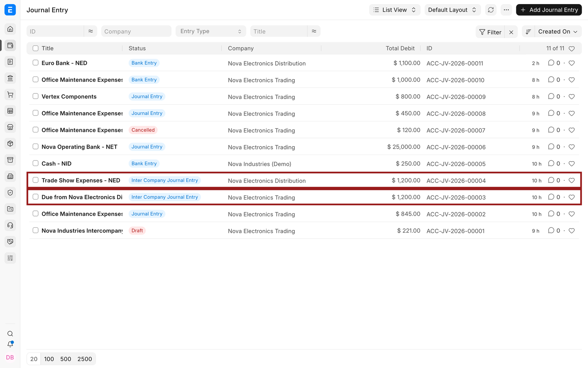The width and height of the screenshot is (588, 368).
Task: Open the three-dots more options menu
Action: tap(506, 10)
